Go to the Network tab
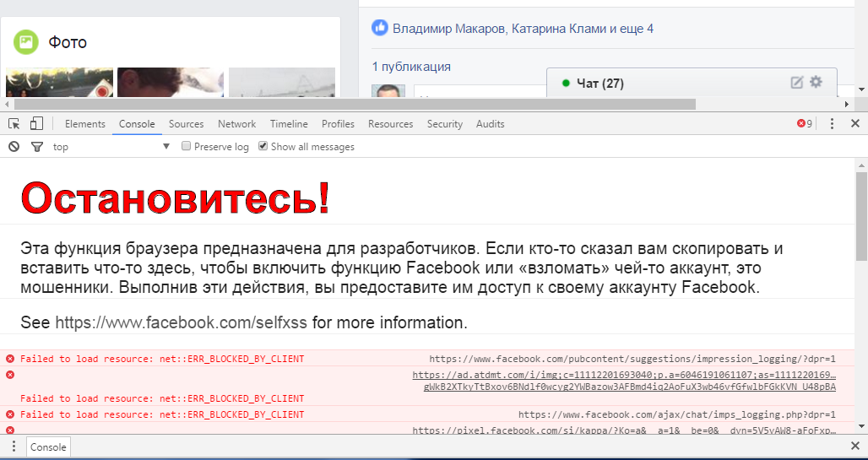Viewport: 868px width, 460px height. tap(237, 124)
